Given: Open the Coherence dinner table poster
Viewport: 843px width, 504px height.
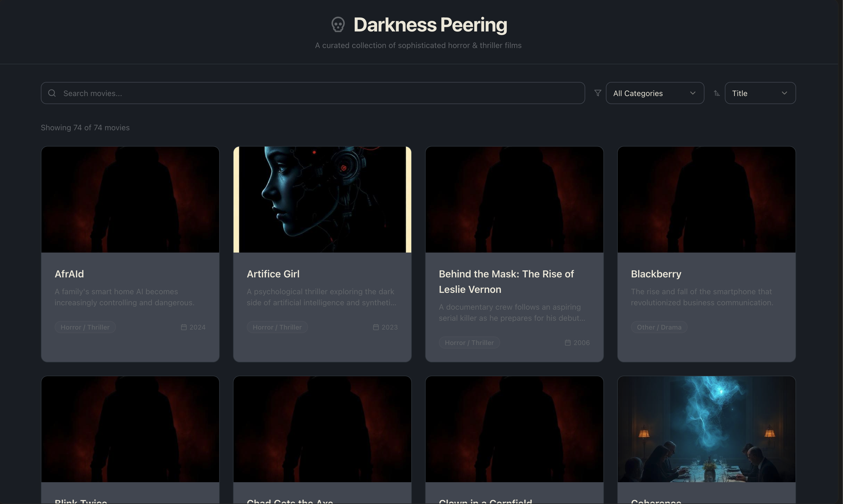Looking at the screenshot, I should pos(706,429).
